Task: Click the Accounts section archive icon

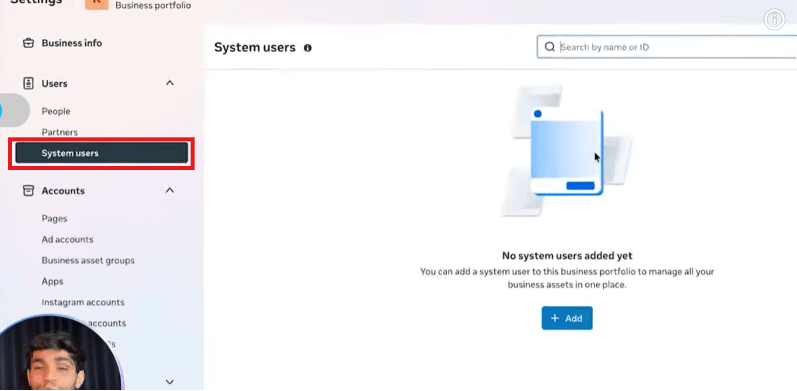Action: tap(28, 191)
